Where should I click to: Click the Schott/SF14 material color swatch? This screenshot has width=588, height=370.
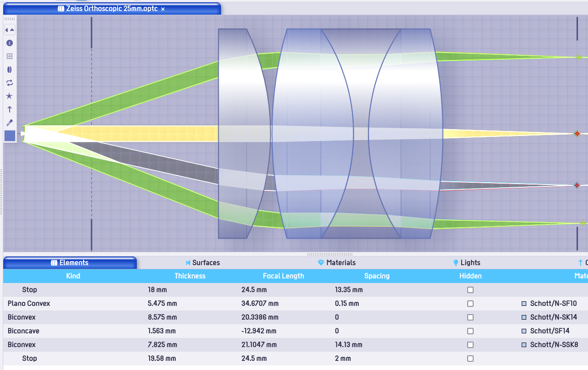[524, 331]
